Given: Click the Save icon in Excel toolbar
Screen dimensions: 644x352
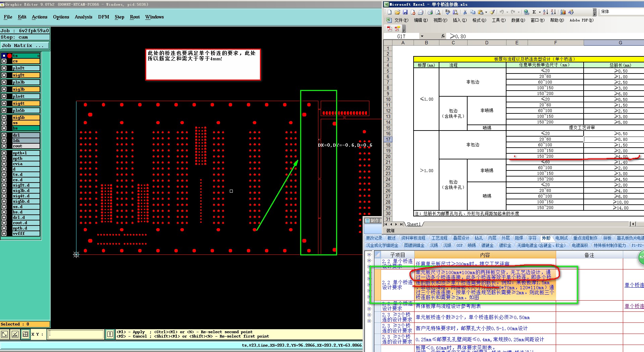Looking at the screenshot, I should [x=405, y=12].
